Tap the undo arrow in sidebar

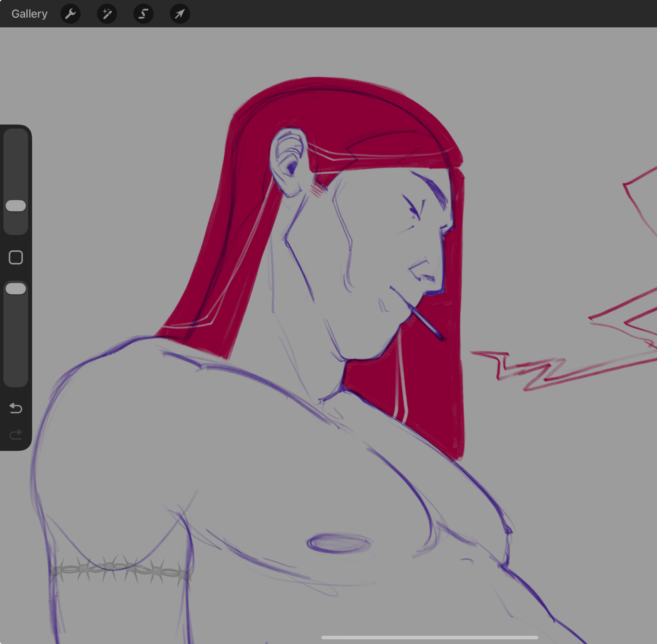(x=15, y=408)
